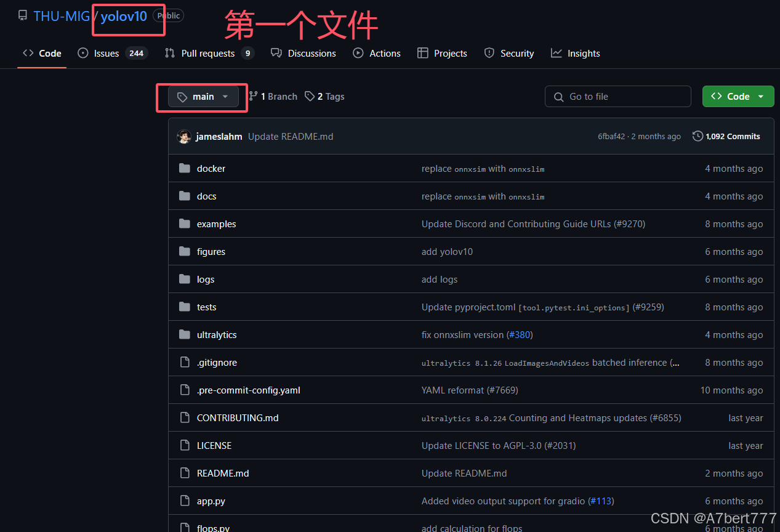The width and height of the screenshot is (780, 532).
Task: Open commit hash 6fbaf42
Action: pos(611,137)
